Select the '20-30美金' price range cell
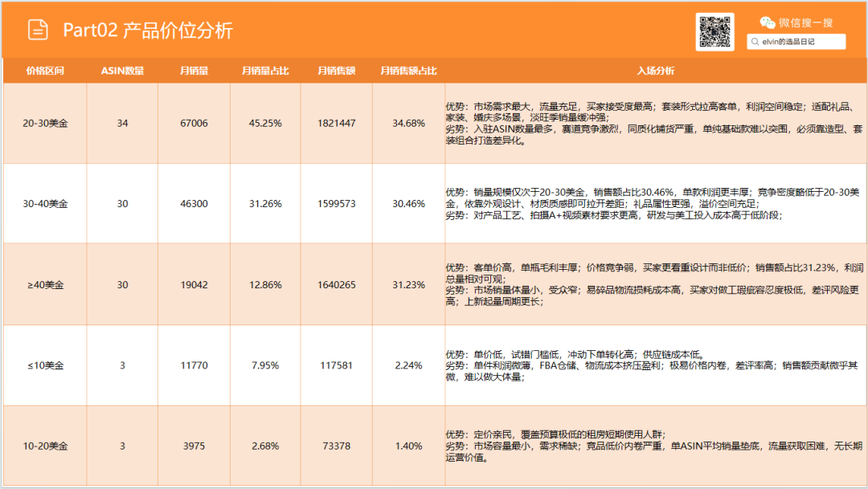This screenshot has height=489, width=868. point(45,124)
